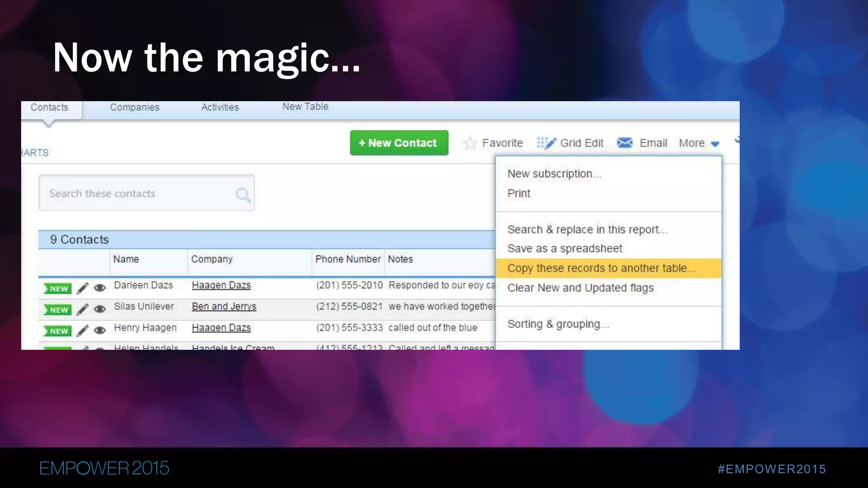Click NEW flag on Darleen Dazs row
Viewport: 868px width, 488px height.
click(x=57, y=289)
